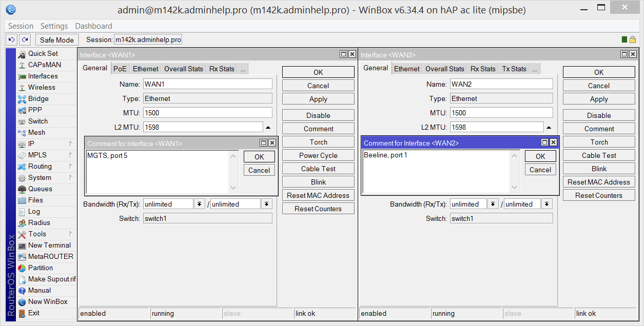Click Power Cycle in WAN1 window

[318, 155]
